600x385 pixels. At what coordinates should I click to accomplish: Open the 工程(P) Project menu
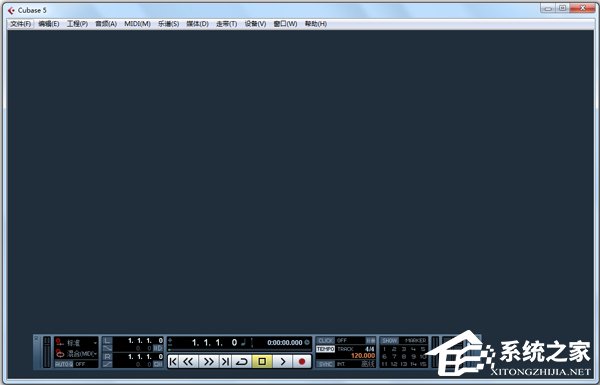tap(77, 24)
